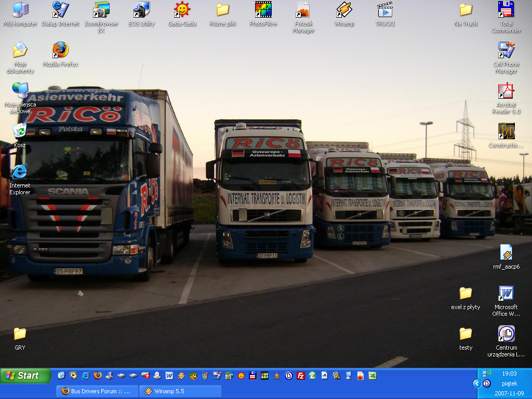Open the Moje dokumenty folder icon
532x399 pixels.
pyautogui.click(x=20, y=58)
